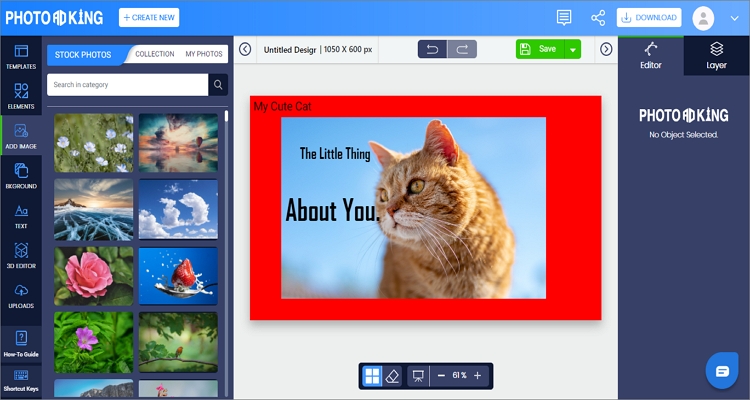
Task: Open the Editor tab in right panel
Action: point(651,56)
